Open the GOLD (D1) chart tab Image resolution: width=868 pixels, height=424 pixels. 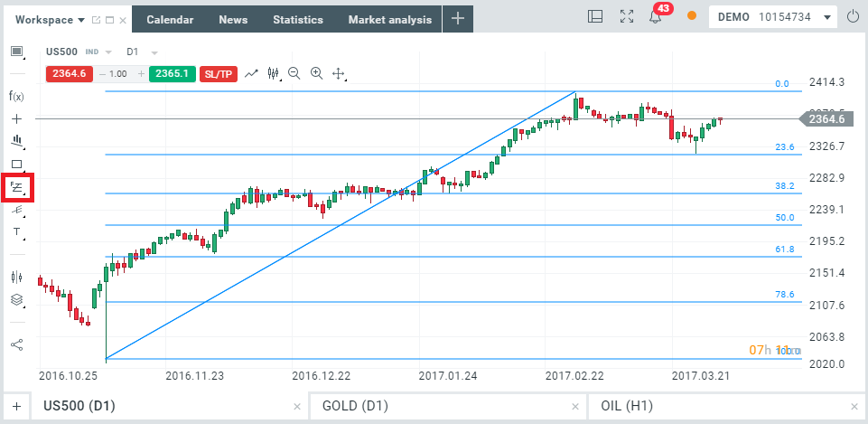pyautogui.click(x=356, y=406)
